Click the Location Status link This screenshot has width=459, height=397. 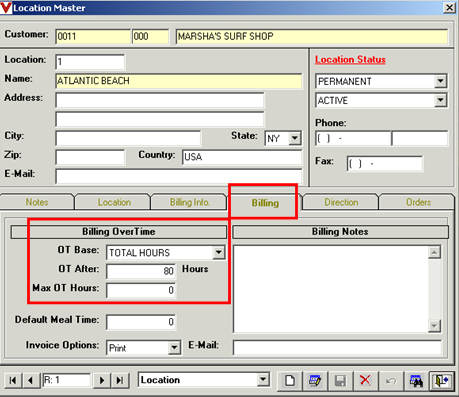(350, 60)
